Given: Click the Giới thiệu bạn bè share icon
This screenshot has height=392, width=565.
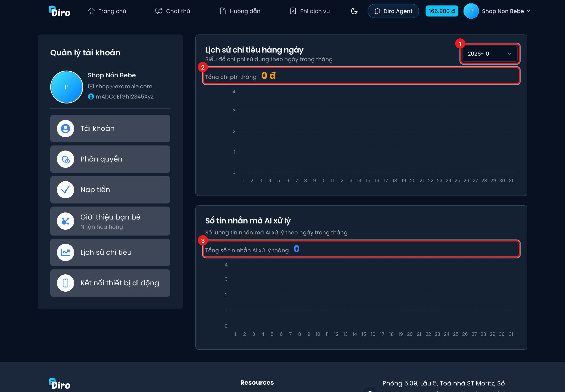Looking at the screenshot, I should click(x=65, y=221).
